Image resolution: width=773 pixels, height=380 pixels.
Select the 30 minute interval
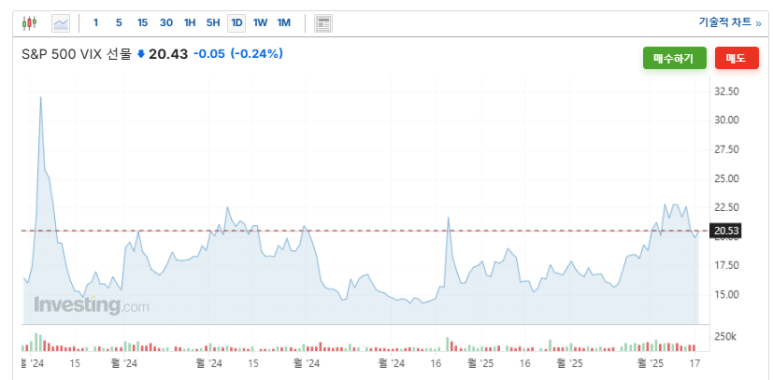[166, 23]
